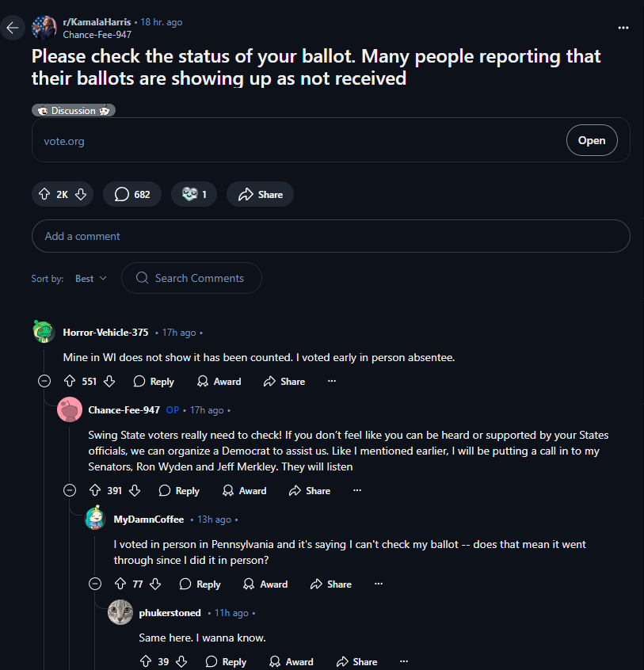Downvote the ballot status post

click(81, 194)
